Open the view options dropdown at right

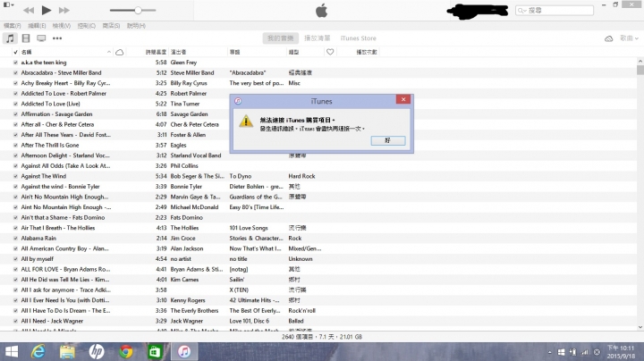[x=629, y=38]
